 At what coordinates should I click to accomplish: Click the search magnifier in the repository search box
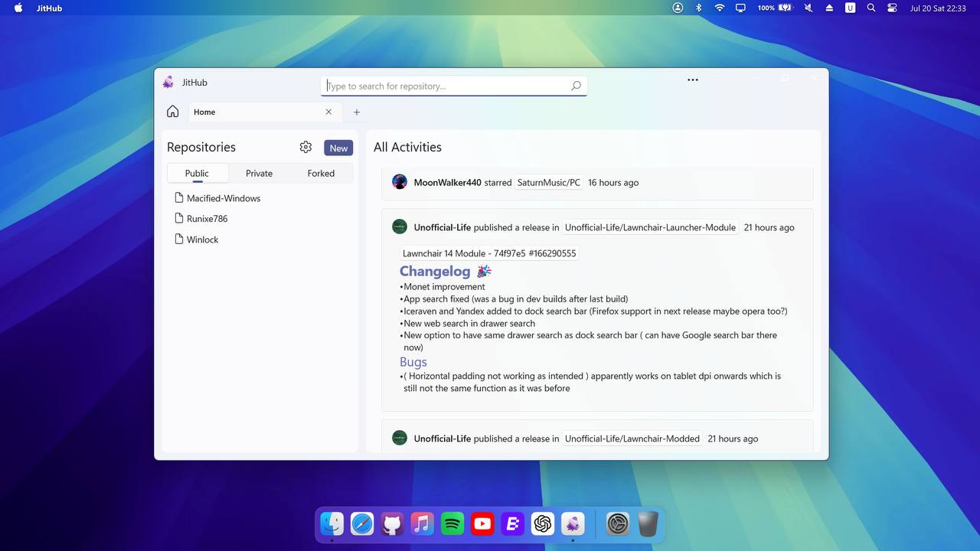click(576, 86)
